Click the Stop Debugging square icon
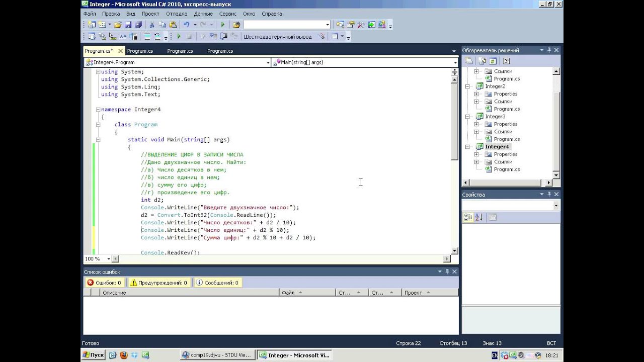This screenshot has height=362, width=644. (189, 37)
